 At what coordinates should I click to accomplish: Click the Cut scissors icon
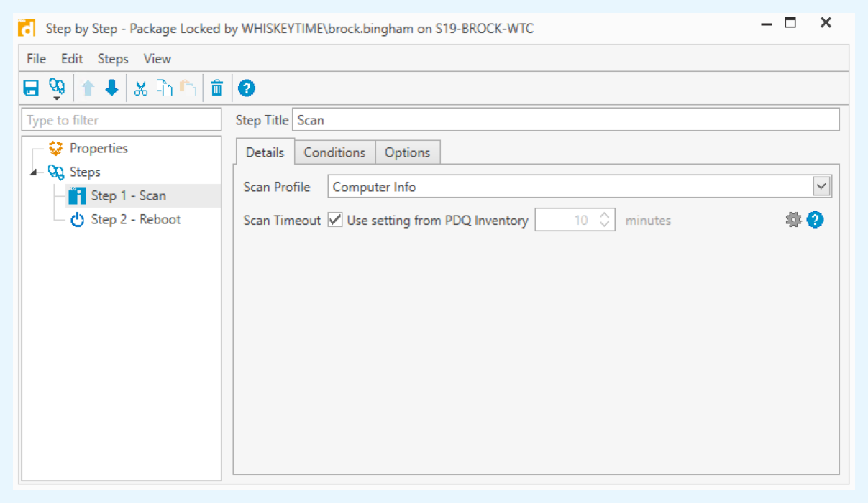141,88
